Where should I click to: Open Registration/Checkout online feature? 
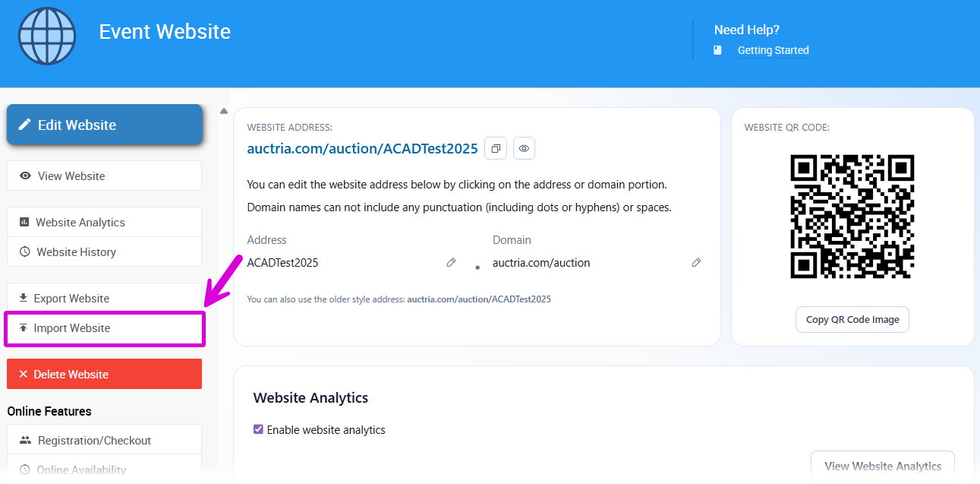pos(105,440)
